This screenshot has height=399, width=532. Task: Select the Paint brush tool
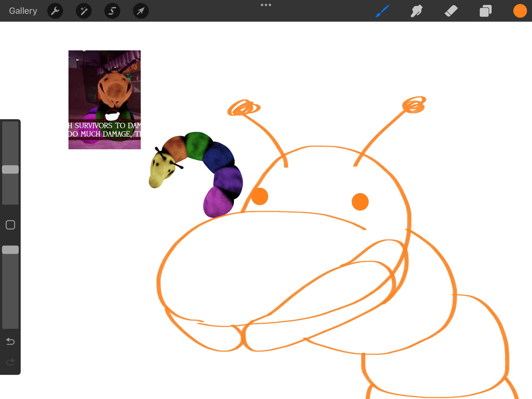[382, 11]
